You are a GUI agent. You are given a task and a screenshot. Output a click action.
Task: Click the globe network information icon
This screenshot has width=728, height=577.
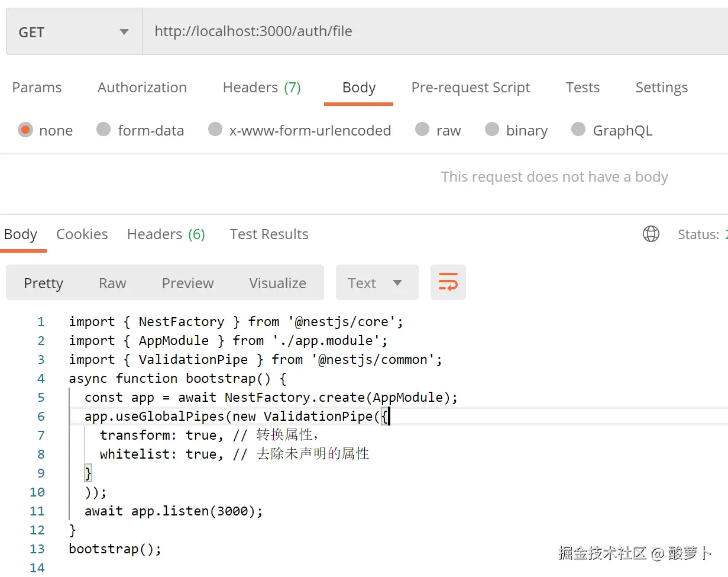[651, 234]
